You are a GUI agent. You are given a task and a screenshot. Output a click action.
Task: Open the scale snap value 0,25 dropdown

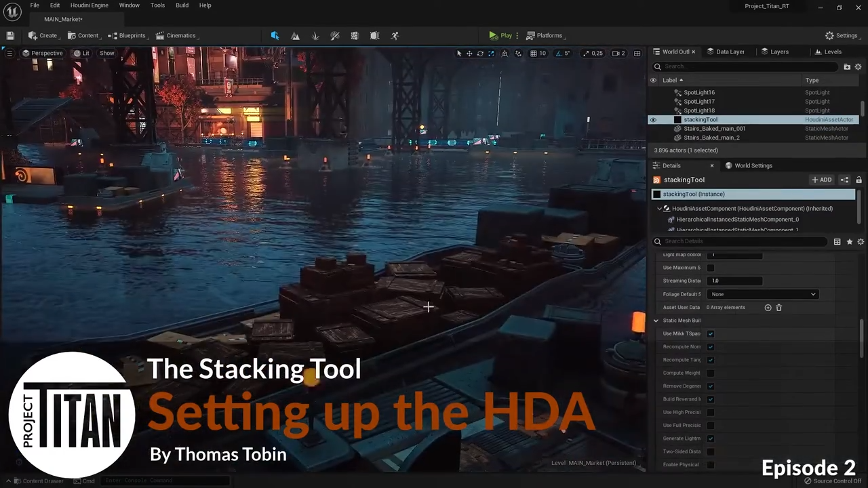tap(597, 53)
